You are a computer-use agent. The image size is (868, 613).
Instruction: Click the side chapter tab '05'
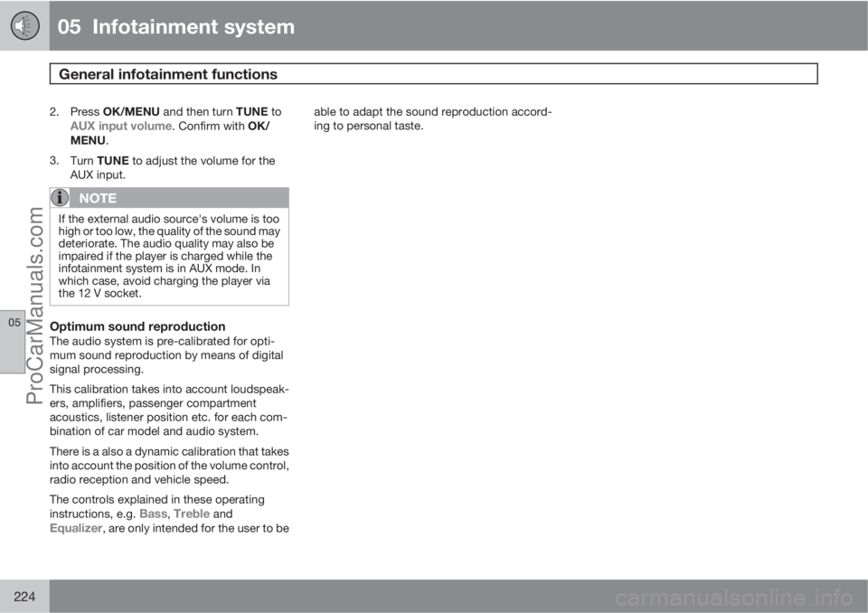tap(13, 342)
